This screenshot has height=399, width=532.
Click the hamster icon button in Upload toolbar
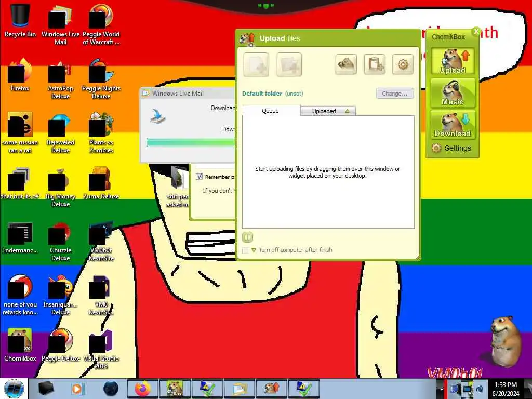point(345,64)
